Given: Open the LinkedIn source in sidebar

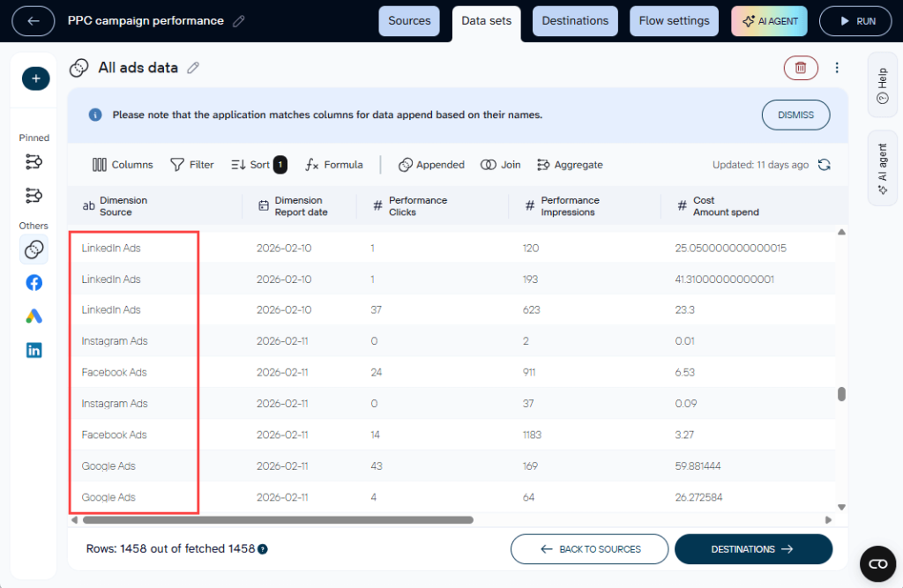Looking at the screenshot, I should pos(34,350).
